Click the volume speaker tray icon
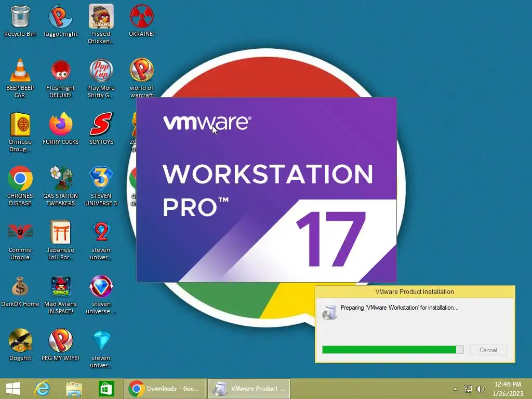The image size is (532, 399). click(x=480, y=389)
